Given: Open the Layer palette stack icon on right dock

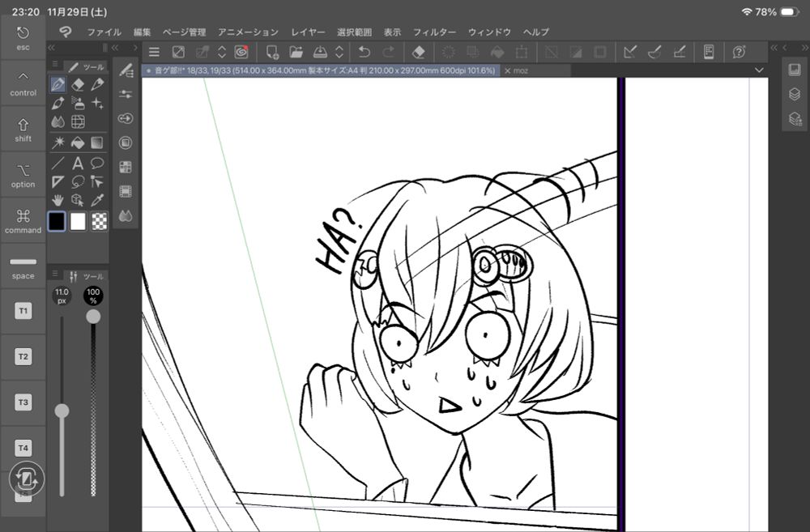Looking at the screenshot, I should (795, 94).
